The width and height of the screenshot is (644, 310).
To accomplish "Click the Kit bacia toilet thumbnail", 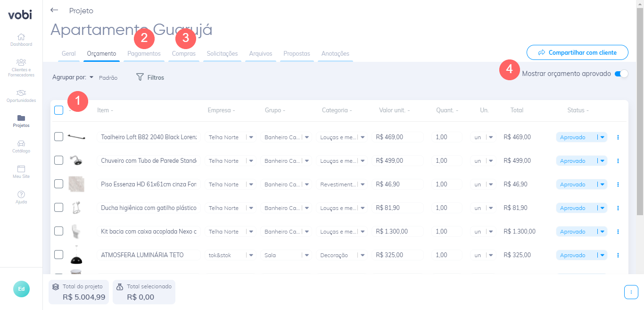I will pyautogui.click(x=76, y=231).
